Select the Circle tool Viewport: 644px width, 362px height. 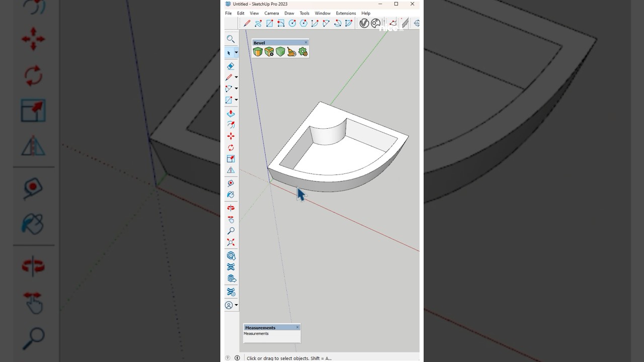[292, 23]
